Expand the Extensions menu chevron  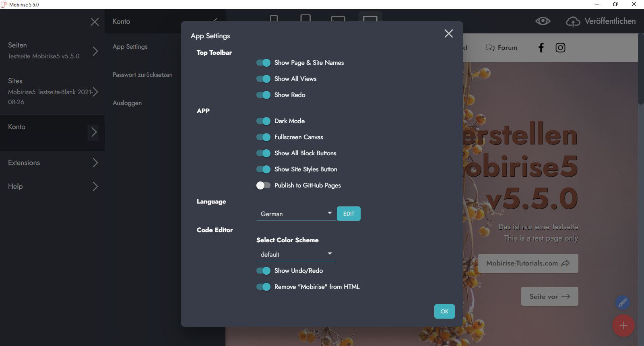[x=95, y=163]
